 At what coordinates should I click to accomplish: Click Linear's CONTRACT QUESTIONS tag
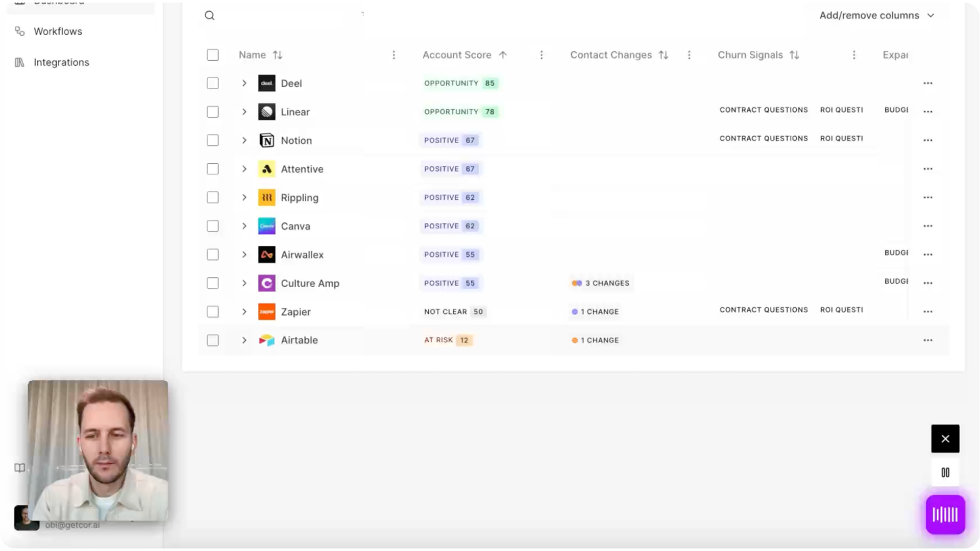coord(764,110)
